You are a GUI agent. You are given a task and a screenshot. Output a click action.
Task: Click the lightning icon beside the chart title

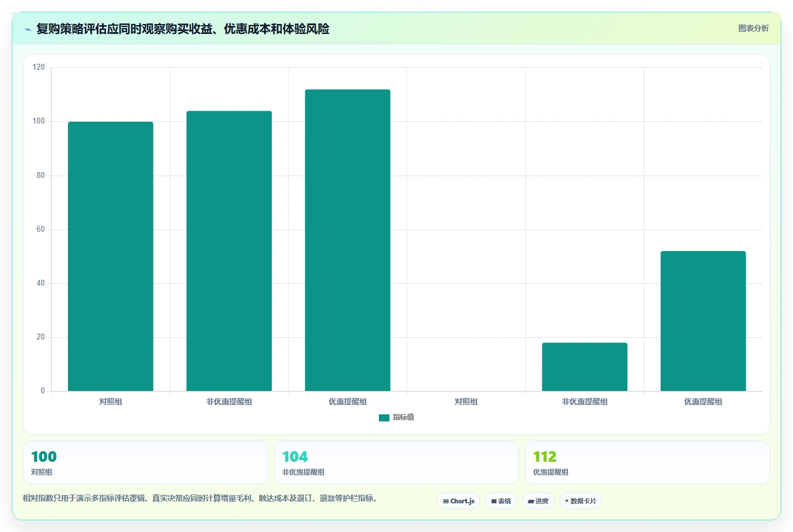tap(28, 29)
